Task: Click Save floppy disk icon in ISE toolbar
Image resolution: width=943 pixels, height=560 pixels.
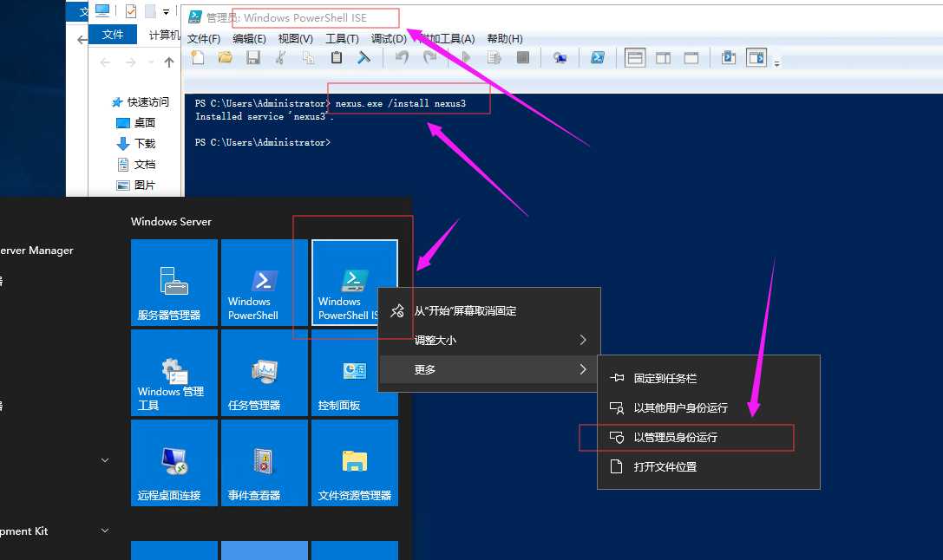Action: point(253,58)
